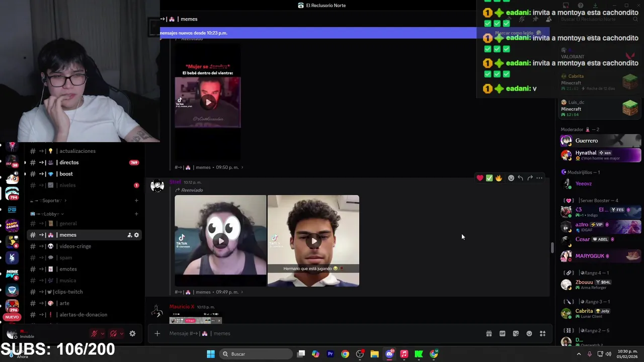
Task: Open Guerrero's profile in member list
Action: click(601, 141)
